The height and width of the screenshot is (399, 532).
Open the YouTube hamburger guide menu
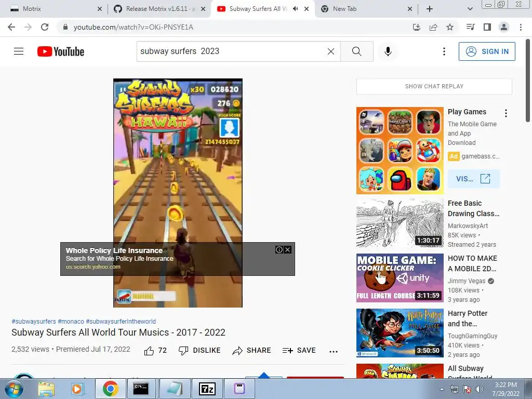19,51
